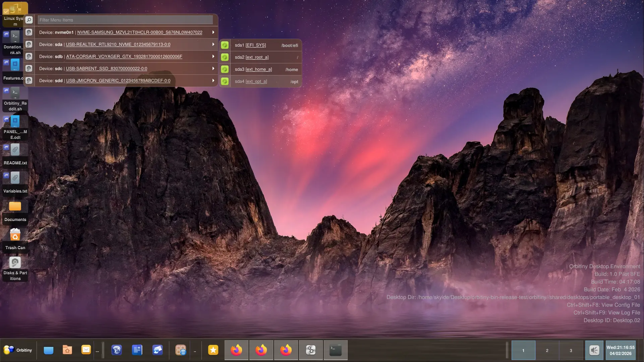This screenshot has height=362, width=644.
Task: Select the sdc USB-SABRENT_SSD menu entry
Action: tap(106, 68)
